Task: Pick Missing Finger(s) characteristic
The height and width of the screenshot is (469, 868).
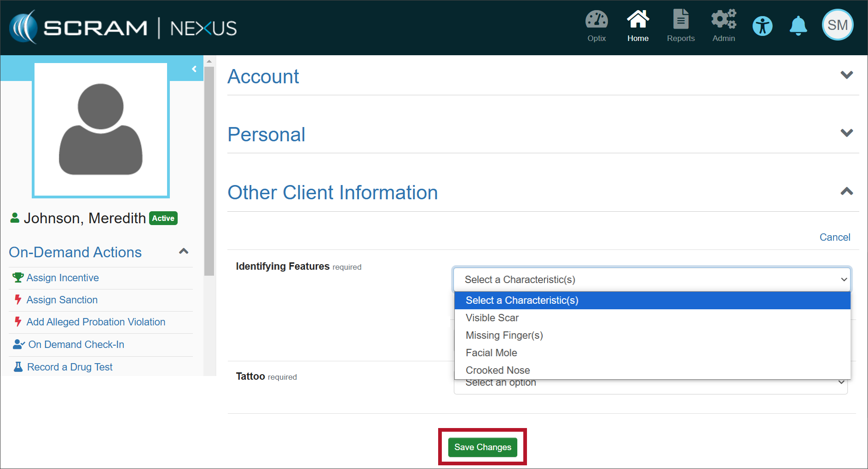Action: pyautogui.click(x=504, y=336)
